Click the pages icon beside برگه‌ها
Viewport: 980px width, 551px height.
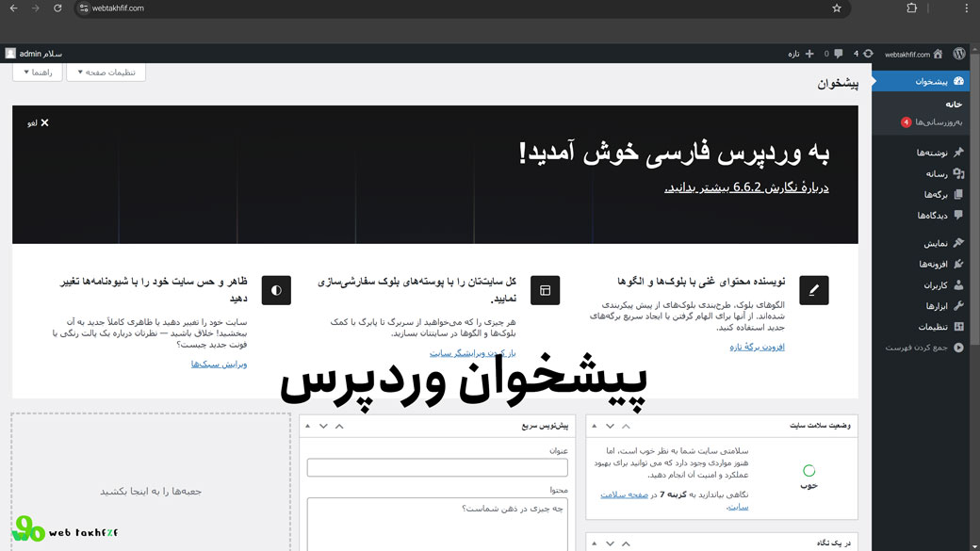click(x=958, y=194)
